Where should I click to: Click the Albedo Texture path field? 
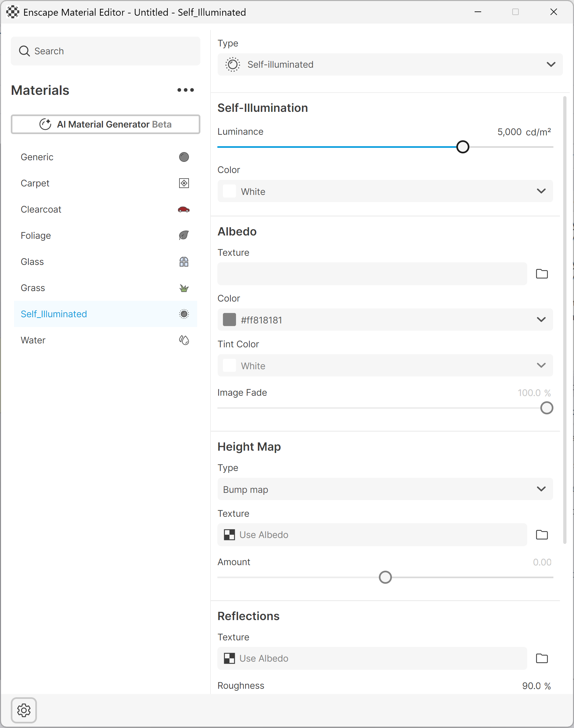click(372, 274)
